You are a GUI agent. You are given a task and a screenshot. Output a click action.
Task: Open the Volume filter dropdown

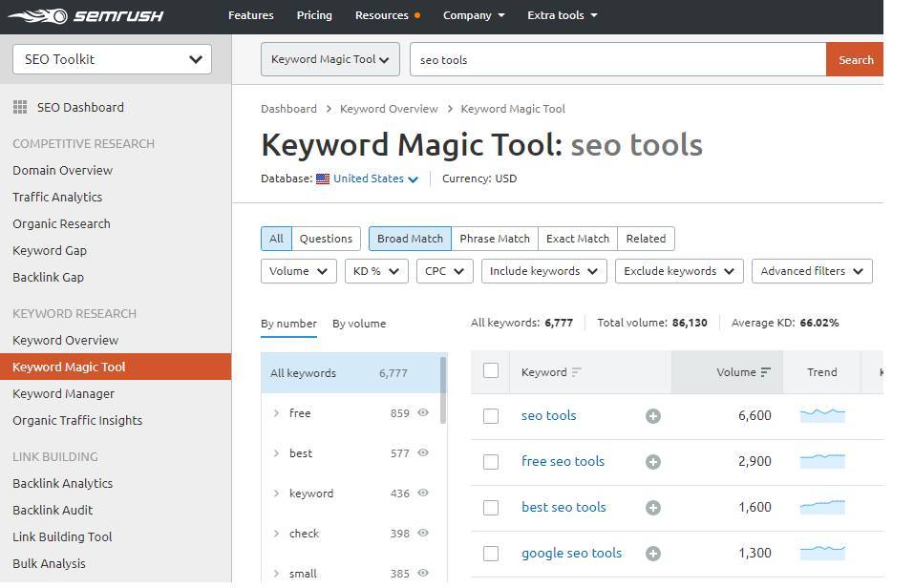tap(298, 270)
